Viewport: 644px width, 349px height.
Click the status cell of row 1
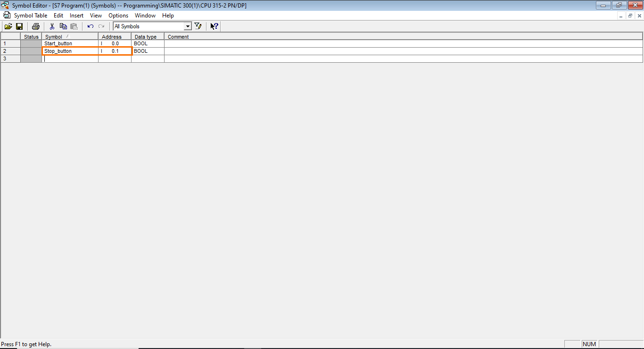pos(31,43)
